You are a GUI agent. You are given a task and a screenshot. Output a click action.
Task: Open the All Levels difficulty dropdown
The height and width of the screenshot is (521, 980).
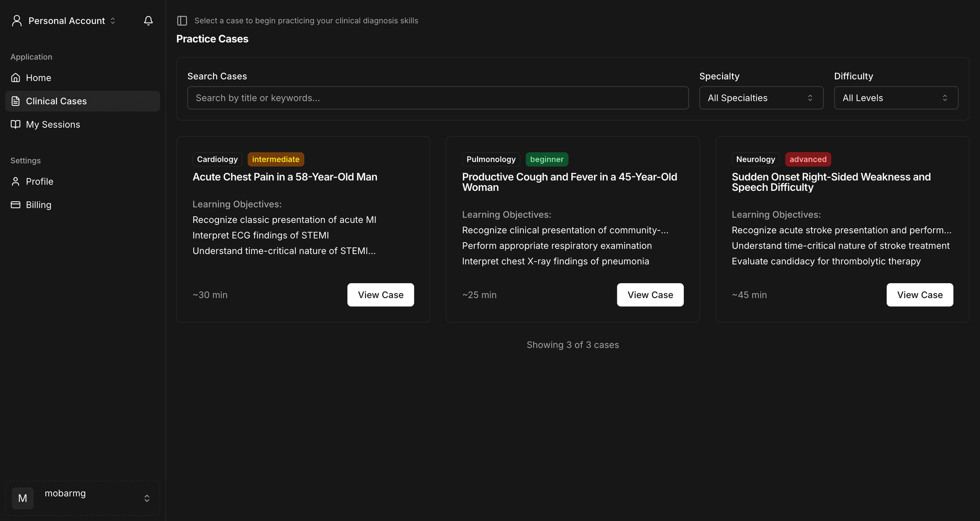point(896,98)
